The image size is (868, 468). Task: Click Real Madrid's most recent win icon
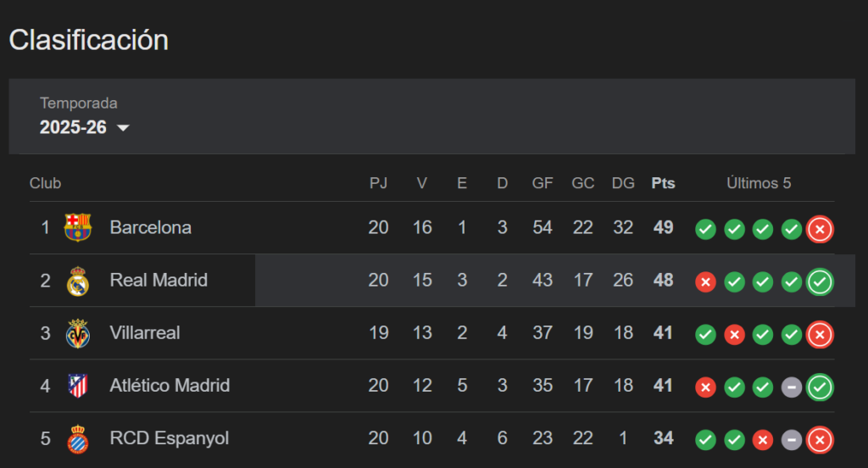click(820, 281)
